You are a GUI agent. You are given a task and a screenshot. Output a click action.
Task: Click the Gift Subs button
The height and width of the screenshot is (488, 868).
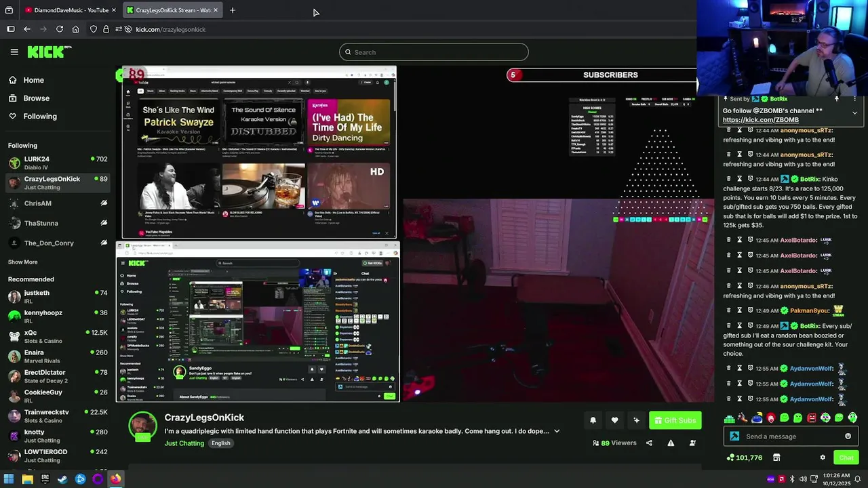675,420
